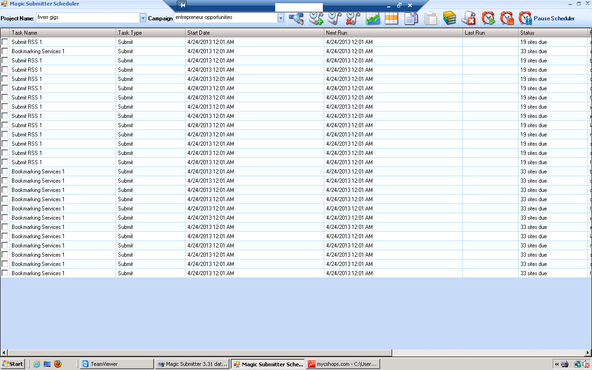This screenshot has height=370, width=592.
Task: Tick the checkbox in the bottom Bookmarking Services 1 row
Action: (x=5, y=273)
